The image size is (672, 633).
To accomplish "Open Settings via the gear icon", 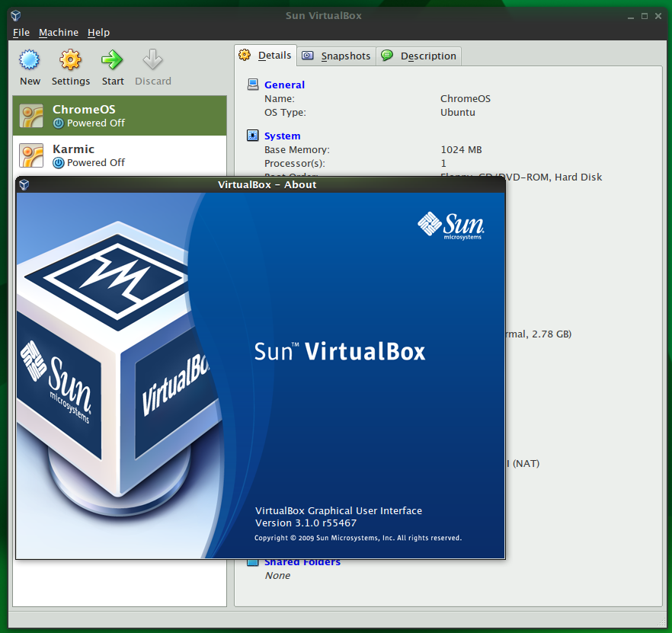I will tap(70, 59).
